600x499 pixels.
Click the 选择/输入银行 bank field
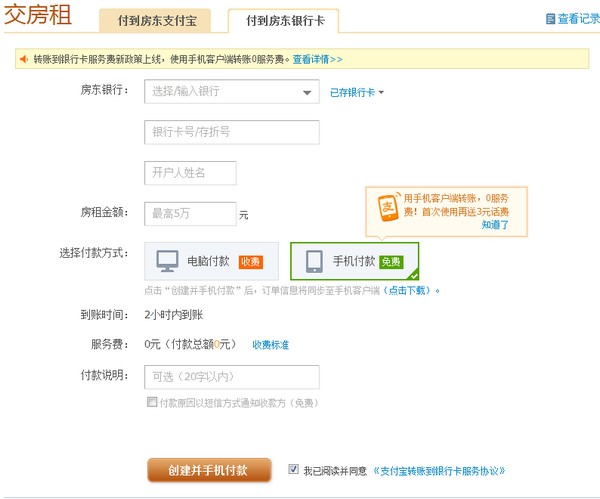(232, 91)
